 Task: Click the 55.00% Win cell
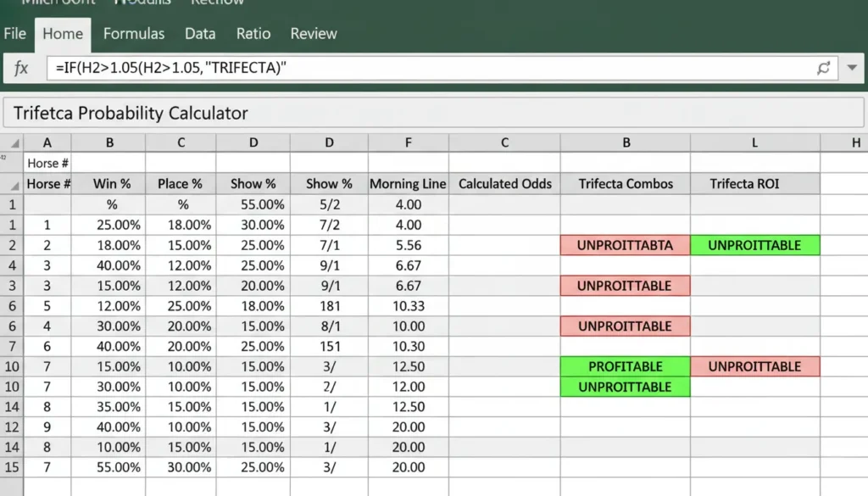pos(108,467)
